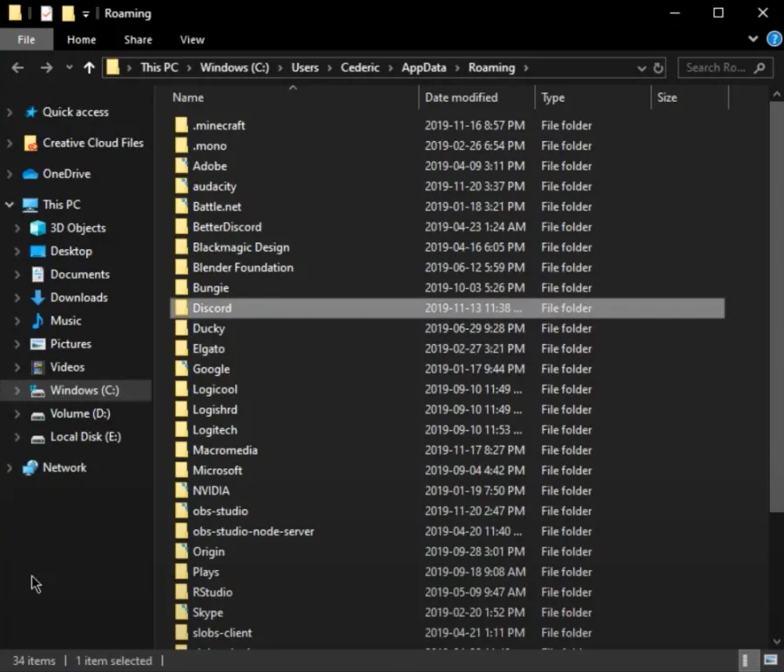This screenshot has width=784, height=672.
Task: Select the Windows (C:) drive icon
Action: pos(37,391)
